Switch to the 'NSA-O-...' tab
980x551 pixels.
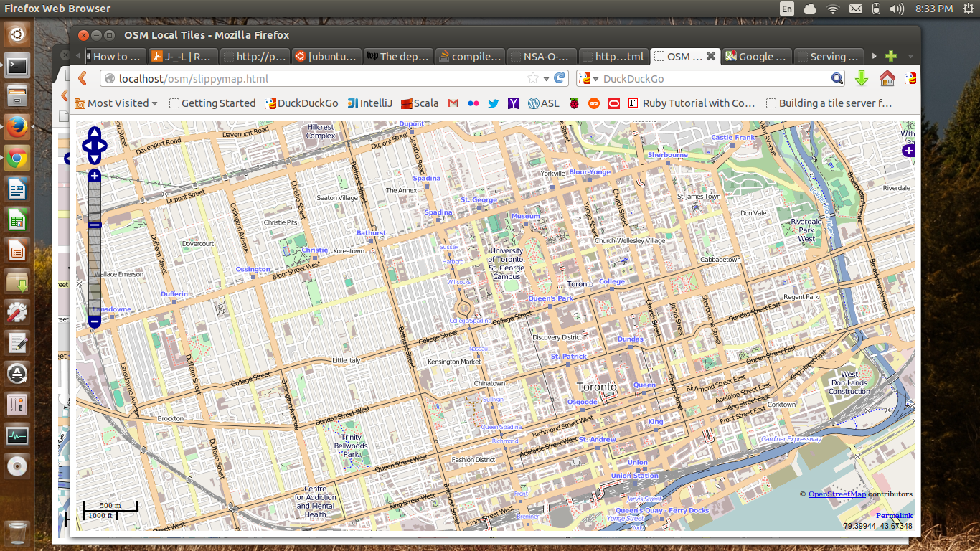[542, 56]
